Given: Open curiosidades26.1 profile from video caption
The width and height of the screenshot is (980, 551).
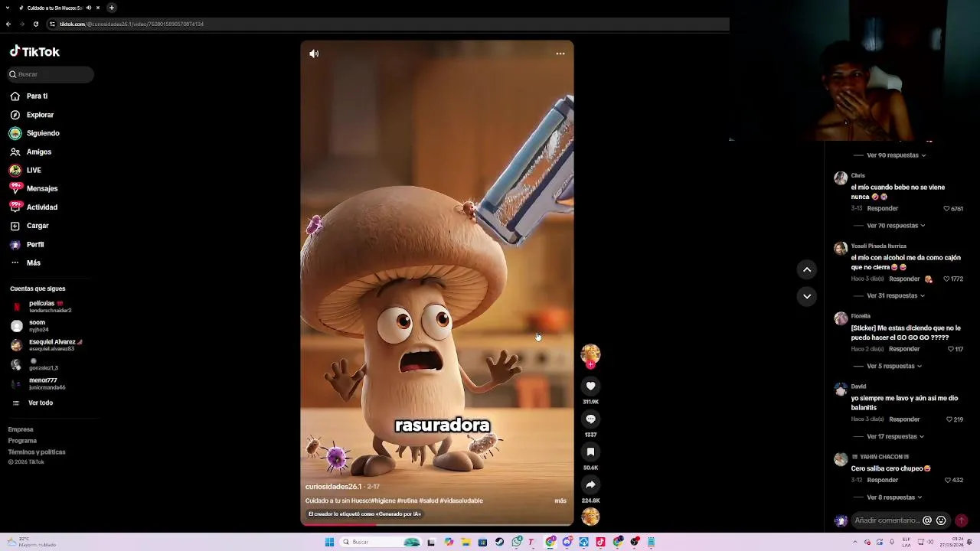Looking at the screenshot, I should pos(333,487).
